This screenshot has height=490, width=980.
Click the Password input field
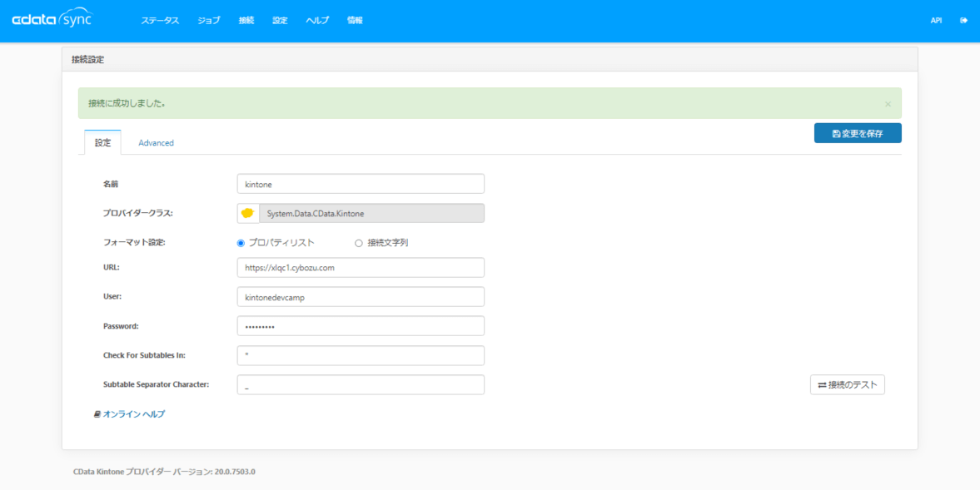361,326
